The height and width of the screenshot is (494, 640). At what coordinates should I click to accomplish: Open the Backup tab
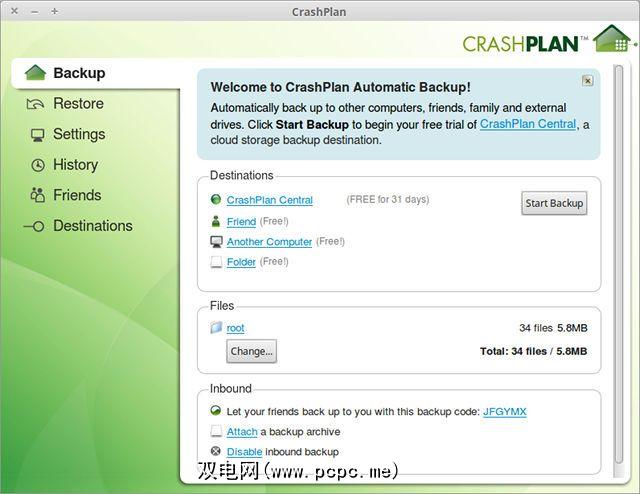(95, 73)
